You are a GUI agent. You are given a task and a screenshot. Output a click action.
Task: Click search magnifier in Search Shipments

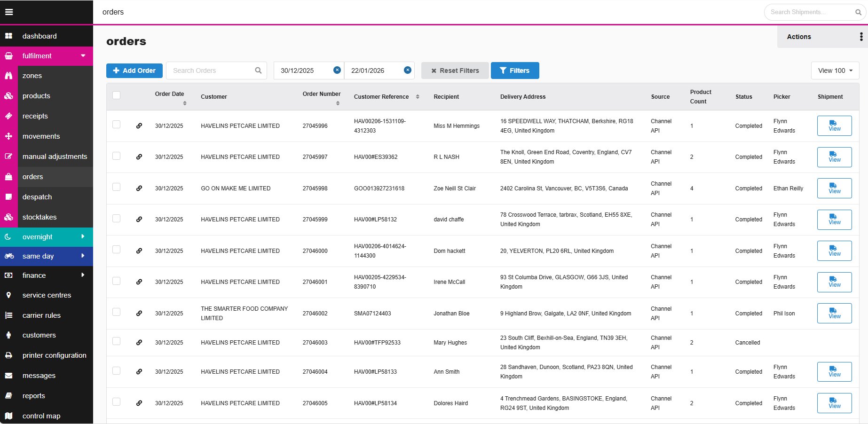coord(858,12)
